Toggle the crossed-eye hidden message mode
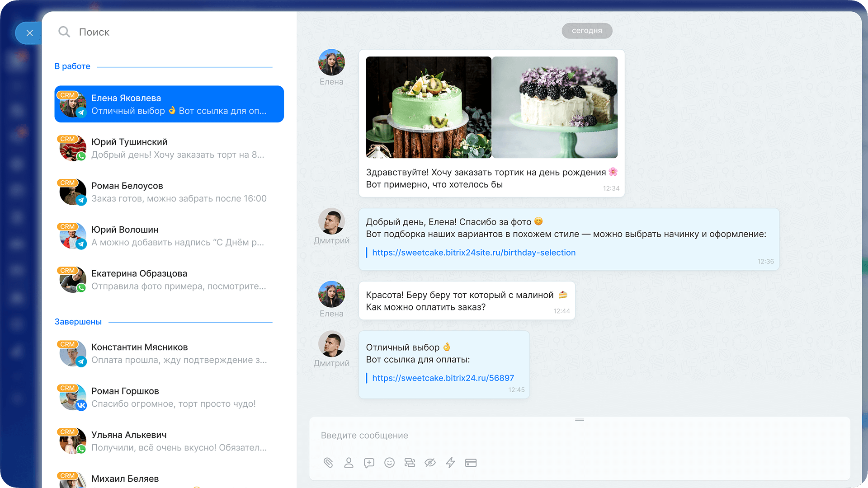 [x=430, y=462]
